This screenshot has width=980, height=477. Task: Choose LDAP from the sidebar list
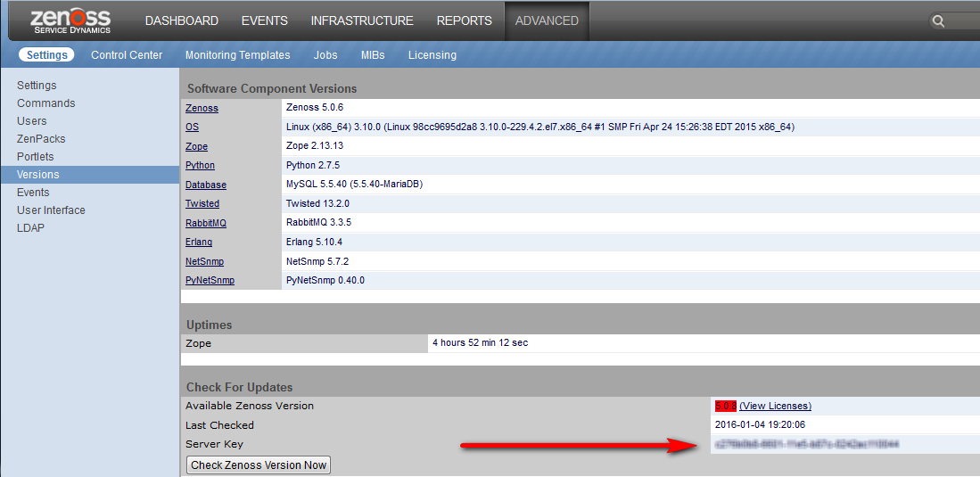pos(30,228)
